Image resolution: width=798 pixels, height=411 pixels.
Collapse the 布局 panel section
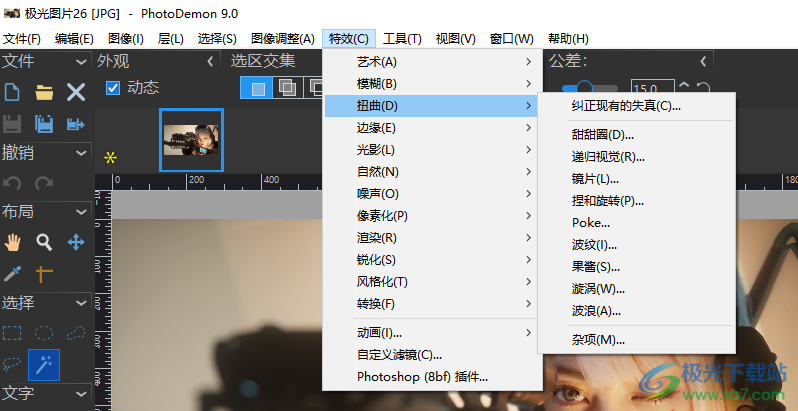click(81, 212)
